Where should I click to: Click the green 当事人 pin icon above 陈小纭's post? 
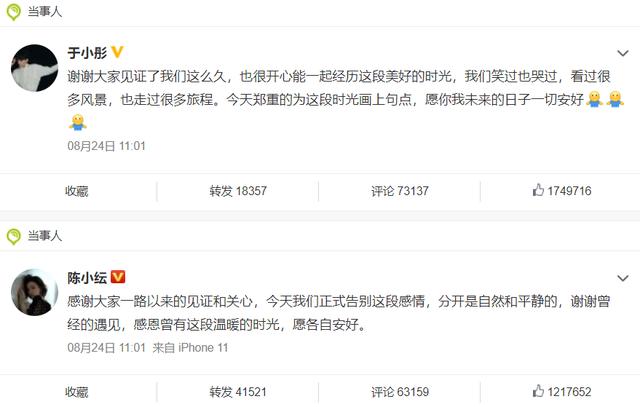13,236
